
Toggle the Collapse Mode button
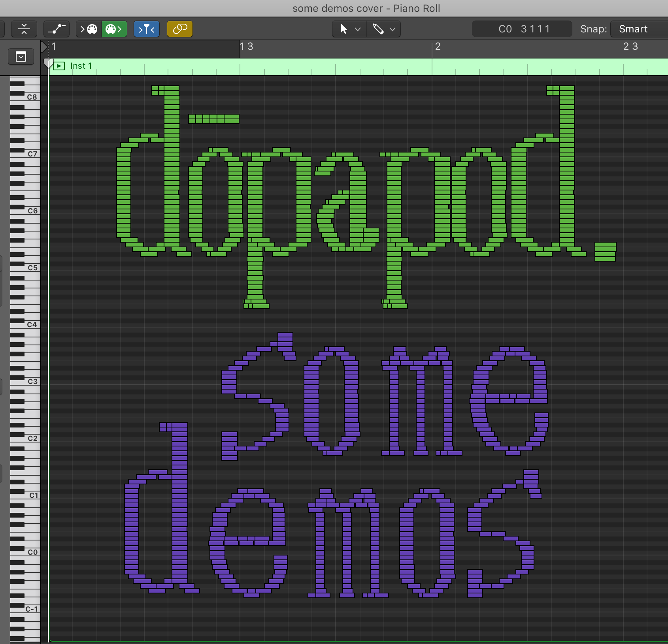(24, 29)
